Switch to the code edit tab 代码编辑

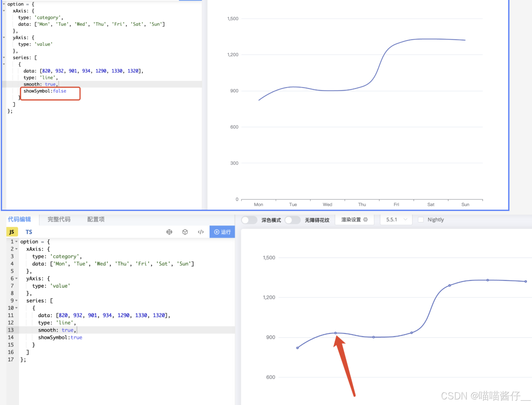click(19, 219)
